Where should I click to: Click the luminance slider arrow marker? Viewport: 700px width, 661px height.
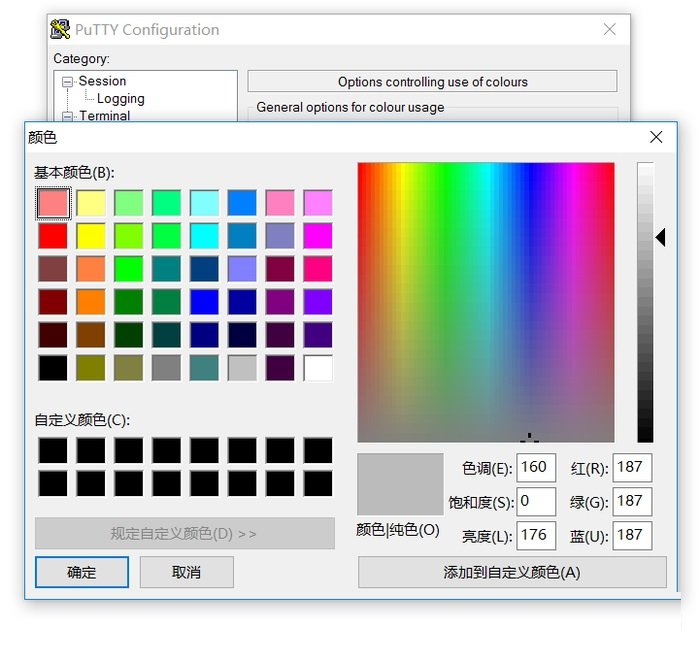click(x=660, y=237)
